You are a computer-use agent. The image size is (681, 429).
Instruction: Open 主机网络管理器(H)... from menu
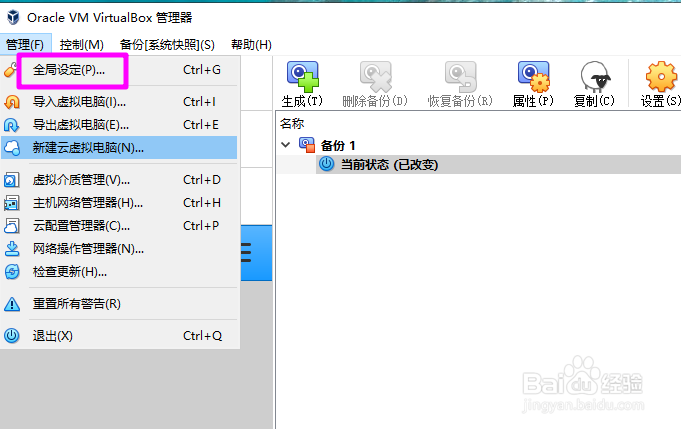tap(119, 202)
